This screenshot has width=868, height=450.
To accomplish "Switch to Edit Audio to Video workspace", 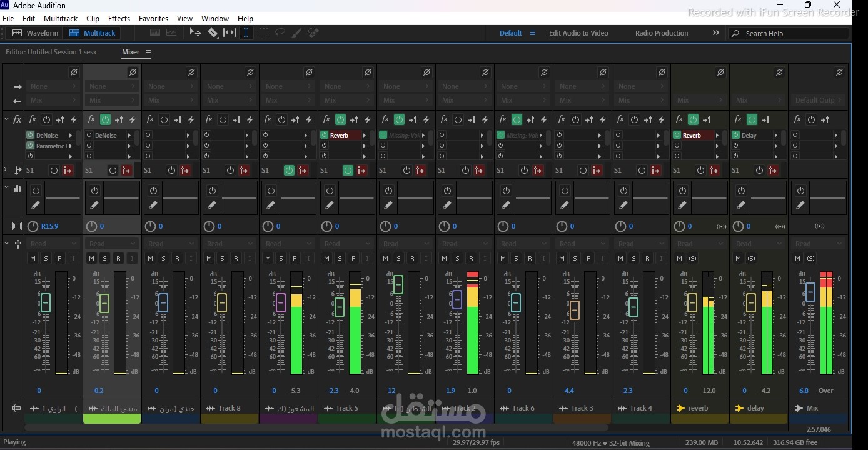I will coord(578,33).
